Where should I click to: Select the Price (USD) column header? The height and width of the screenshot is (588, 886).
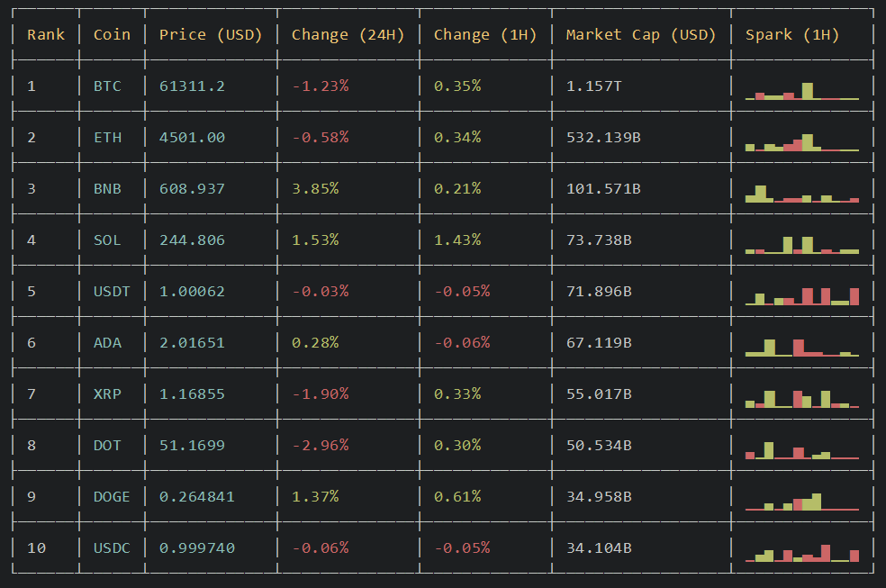pos(211,35)
